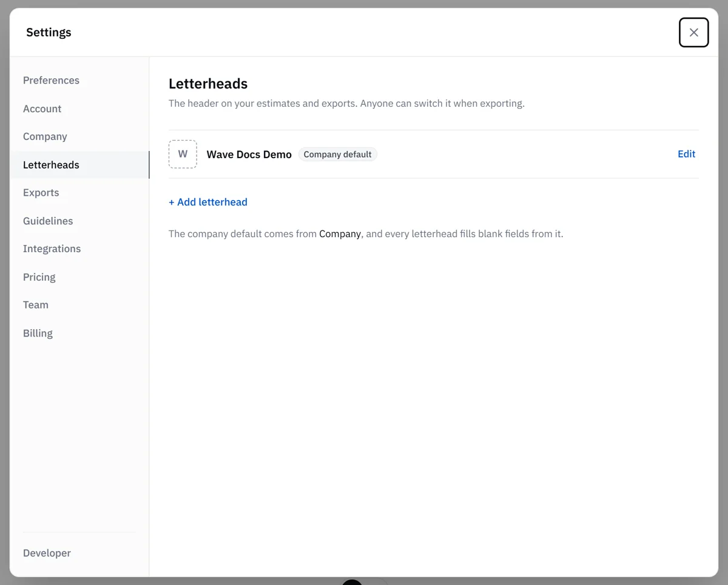Edit the Wave Docs Demo letterhead
728x585 pixels.
click(686, 154)
